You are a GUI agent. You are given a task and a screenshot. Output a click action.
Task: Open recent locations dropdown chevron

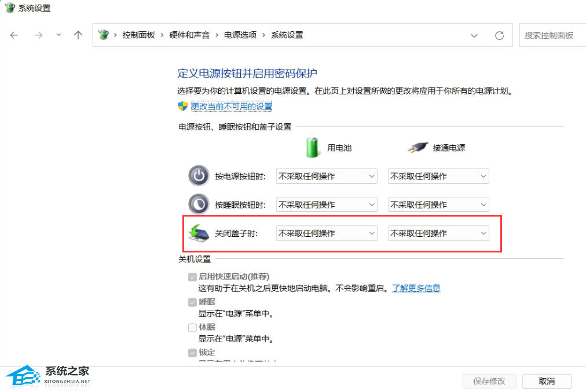point(58,35)
